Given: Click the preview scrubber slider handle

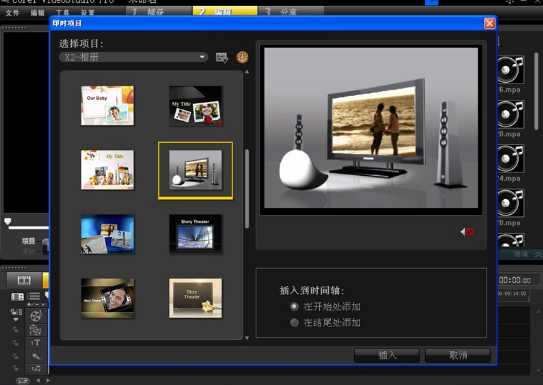Looking at the screenshot, I should [x=8, y=221].
